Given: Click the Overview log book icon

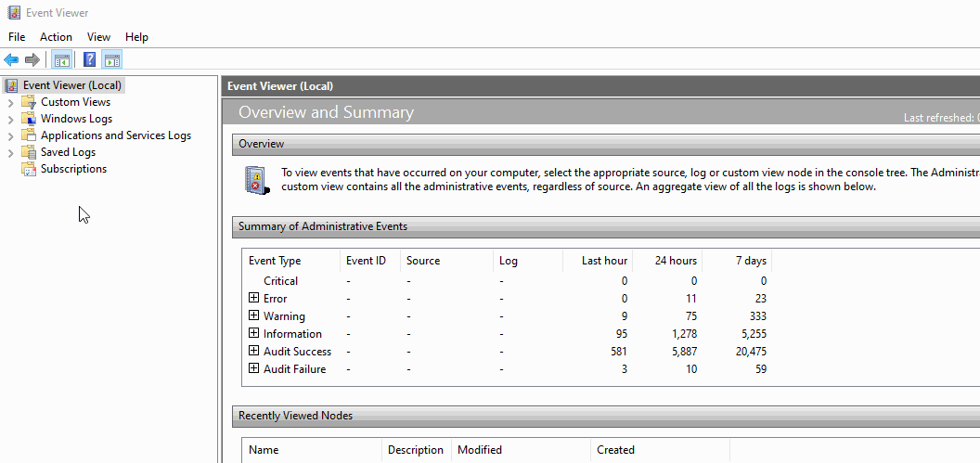Looking at the screenshot, I should [256, 181].
